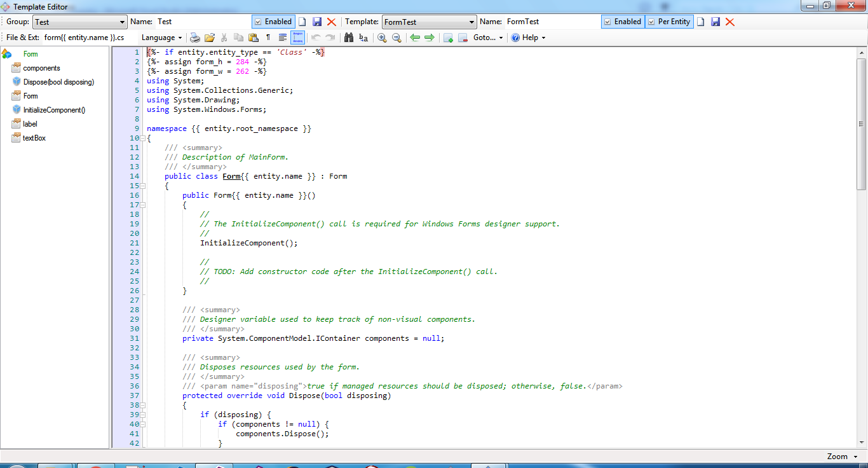This screenshot has width=868, height=468.
Task: Select InitializeComponent() in outline tree
Action: click(54, 110)
